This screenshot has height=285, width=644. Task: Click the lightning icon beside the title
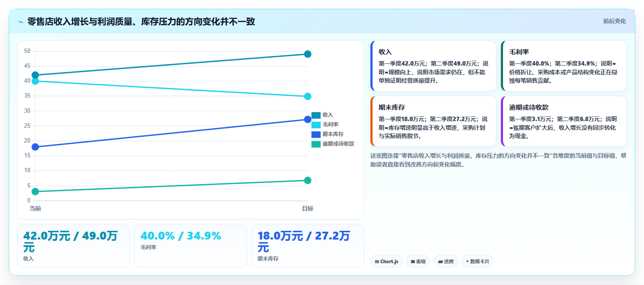pyautogui.click(x=21, y=22)
